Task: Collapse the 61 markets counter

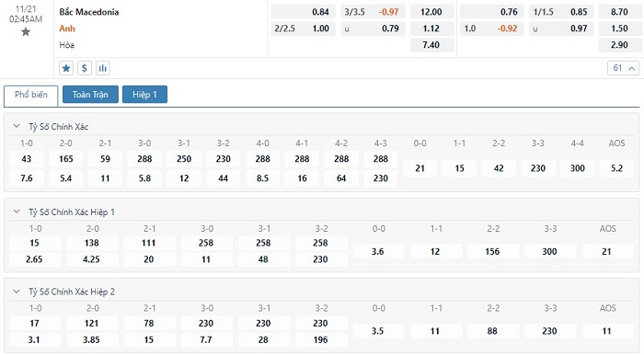Action: [624, 68]
